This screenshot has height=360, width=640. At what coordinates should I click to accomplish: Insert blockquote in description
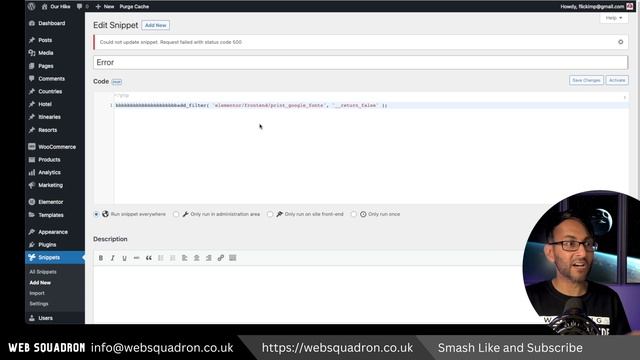click(149, 258)
